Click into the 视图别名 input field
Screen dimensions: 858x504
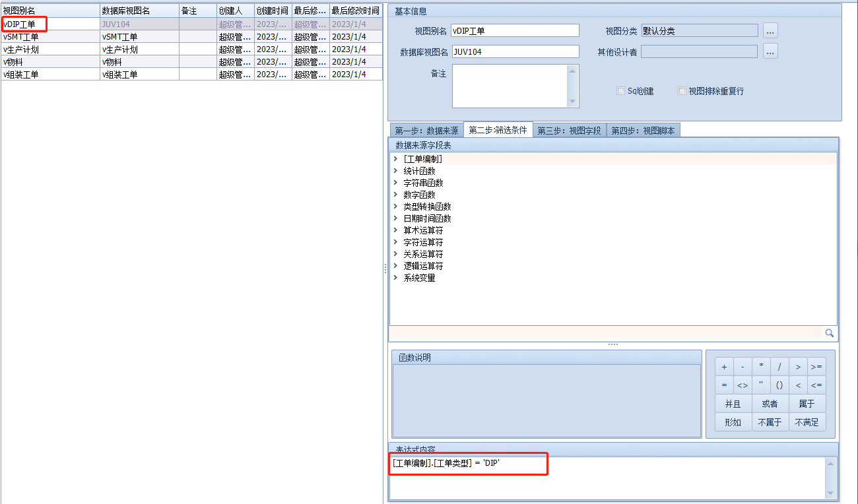[x=515, y=30]
